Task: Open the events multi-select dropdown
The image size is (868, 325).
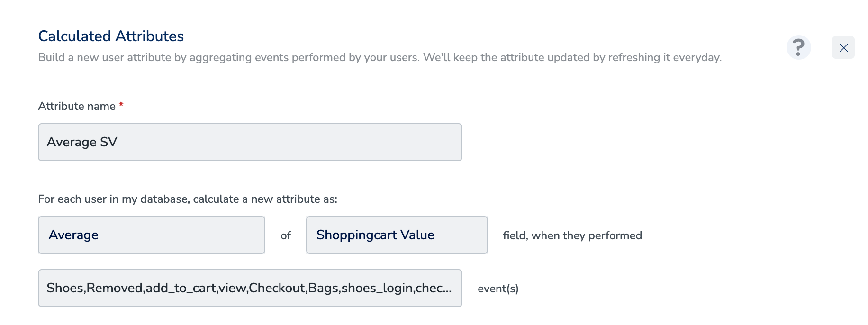Action: tap(250, 288)
